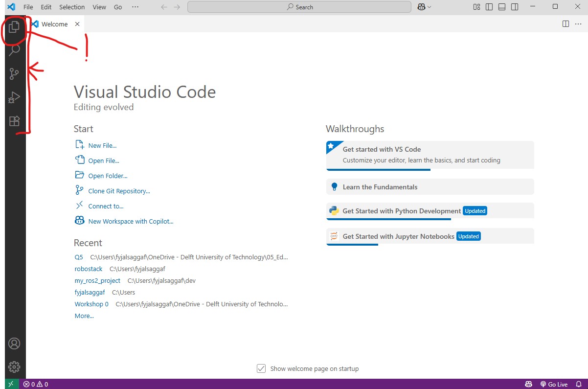This screenshot has height=389, width=588.
Task: Click the New File icon
Action: click(80, 145)
